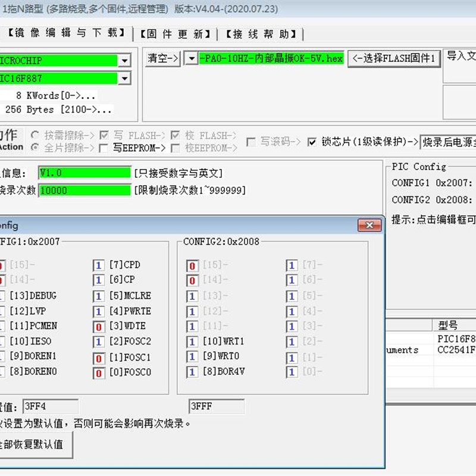Toggle bit [4]PWRTE in CONFIG1
The height and width of the screenshot is (476, 476).
[99, 311]
